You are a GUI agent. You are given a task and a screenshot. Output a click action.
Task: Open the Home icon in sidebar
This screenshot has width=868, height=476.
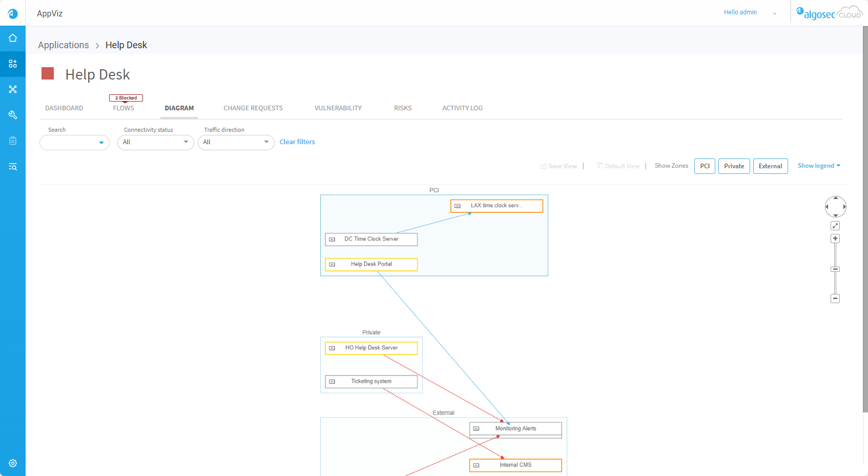[13, 38]
